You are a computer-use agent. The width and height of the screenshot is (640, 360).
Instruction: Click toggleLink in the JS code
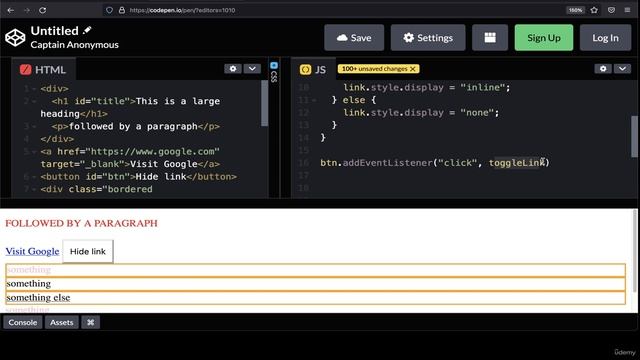tap(517, 163)
